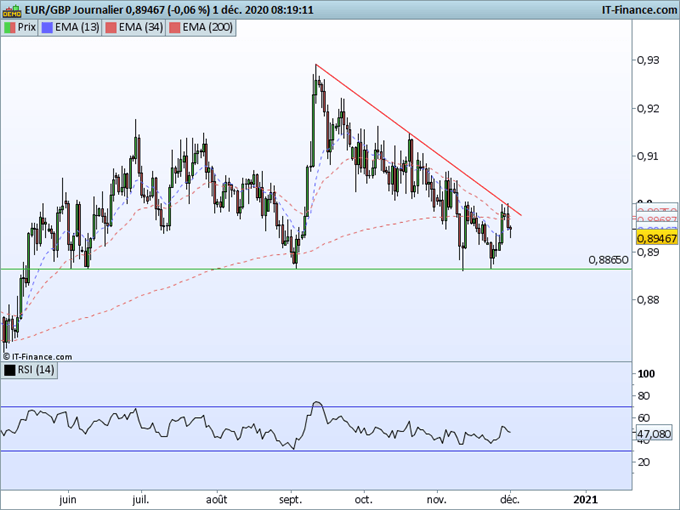Image resolution: width=680 pixels, height=510 pixels.
Task: Click the nov. time axis label
Action: [x=437, y=500]
